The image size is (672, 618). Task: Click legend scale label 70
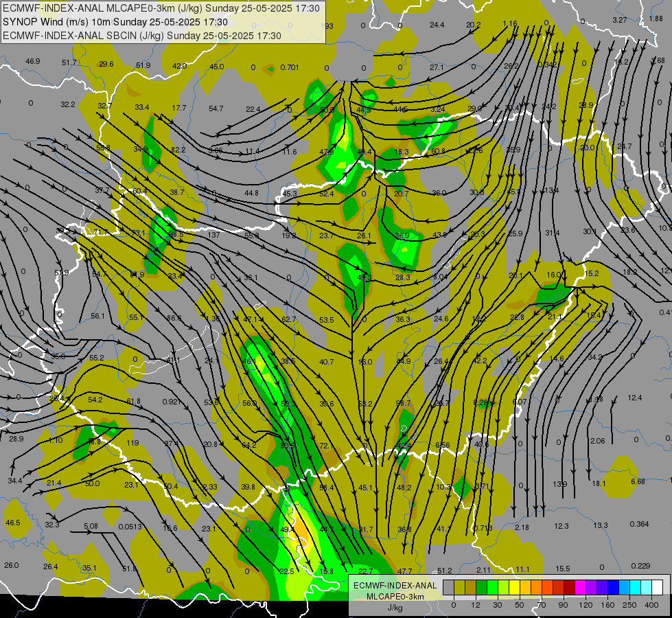(x=542, y=605)
